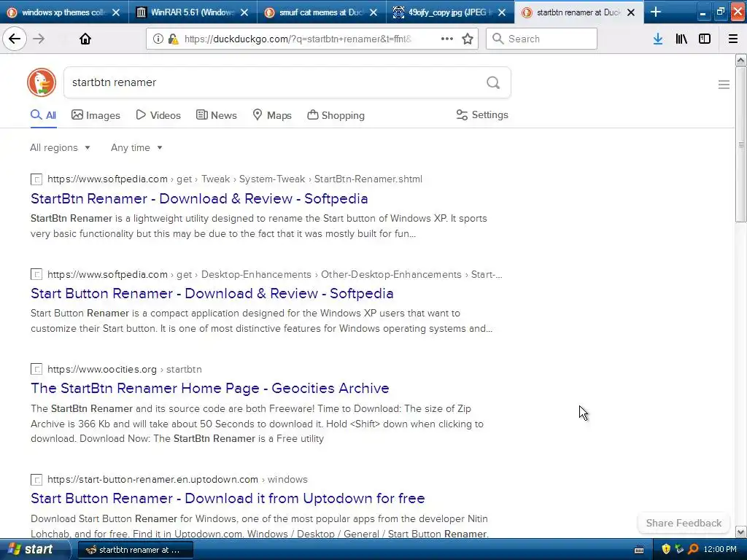The width and height of the screenshot is (747, 560).
Task: Open the downloads arrow in toolbar
Action: point(658,39)
